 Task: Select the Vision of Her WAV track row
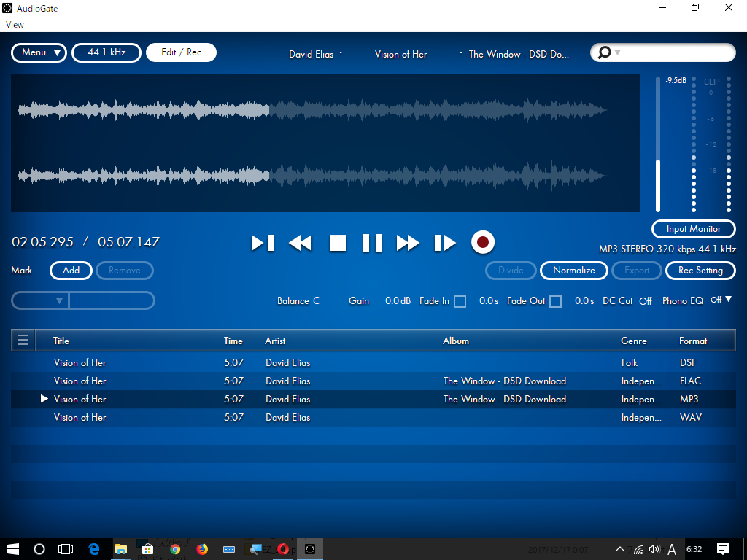point(373,417)
